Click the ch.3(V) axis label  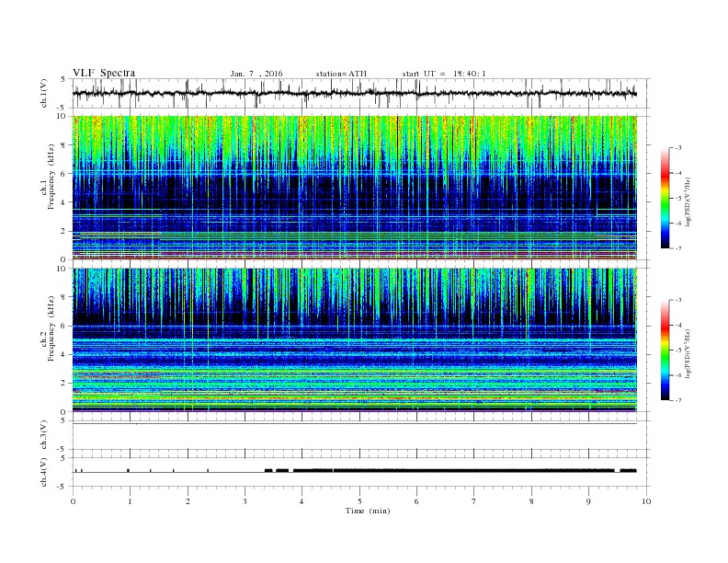[x=44, y=435]
